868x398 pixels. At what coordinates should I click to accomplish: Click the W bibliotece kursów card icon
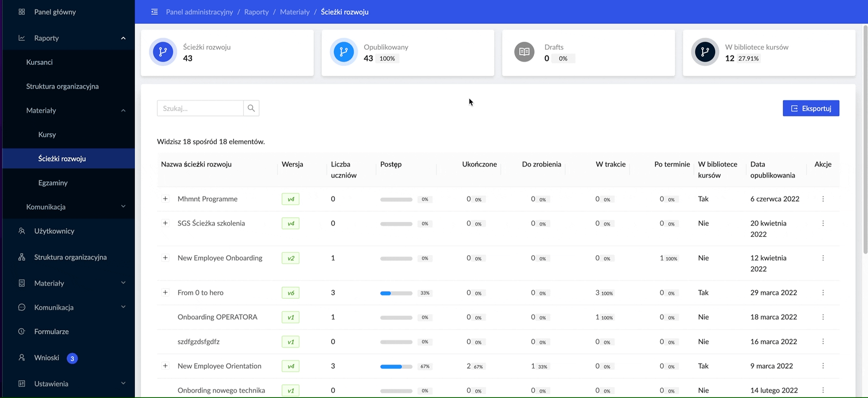(x=705, y=52)
